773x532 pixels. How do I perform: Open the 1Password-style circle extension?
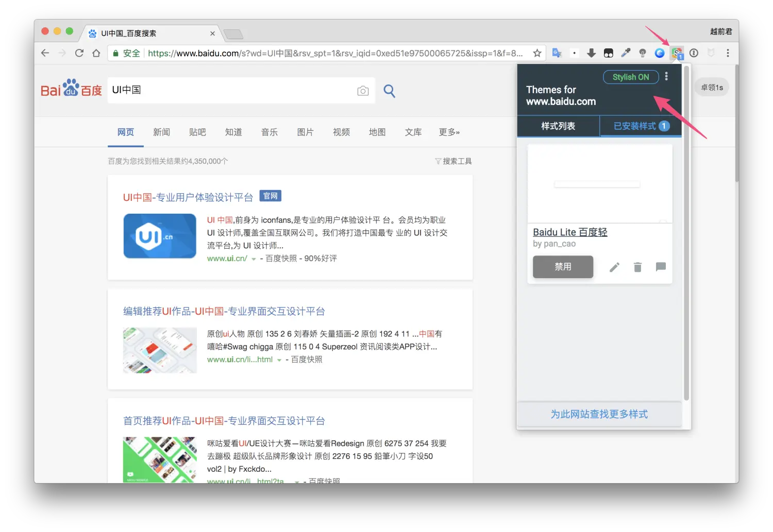pos(694,53)
